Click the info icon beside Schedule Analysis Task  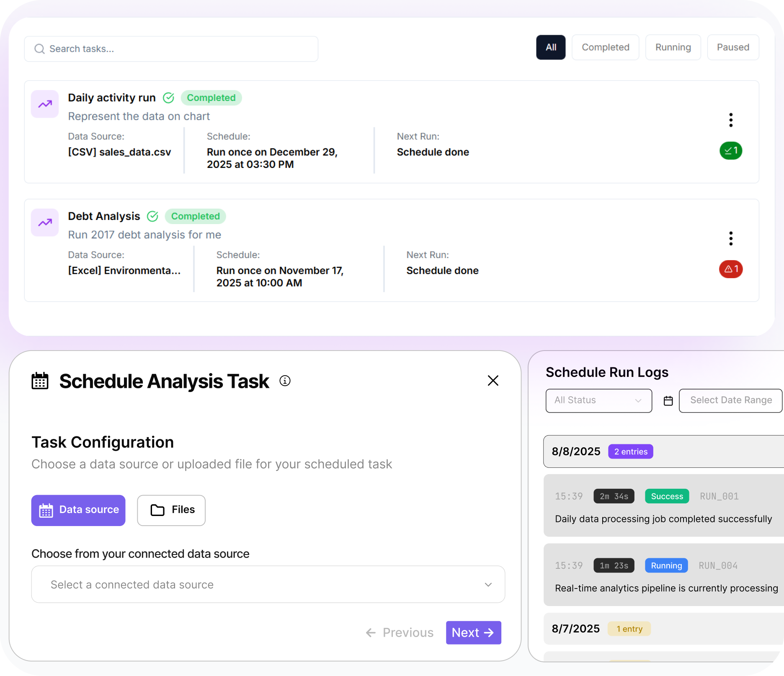(x=285, y=381)
